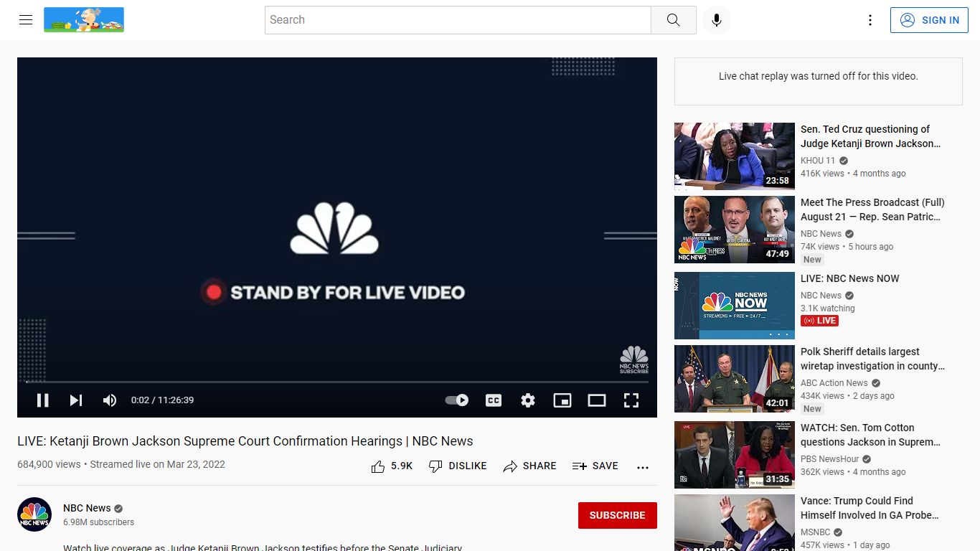Open Vance: Trump Could Find video
980x551 pixels.
pos(870,508)
